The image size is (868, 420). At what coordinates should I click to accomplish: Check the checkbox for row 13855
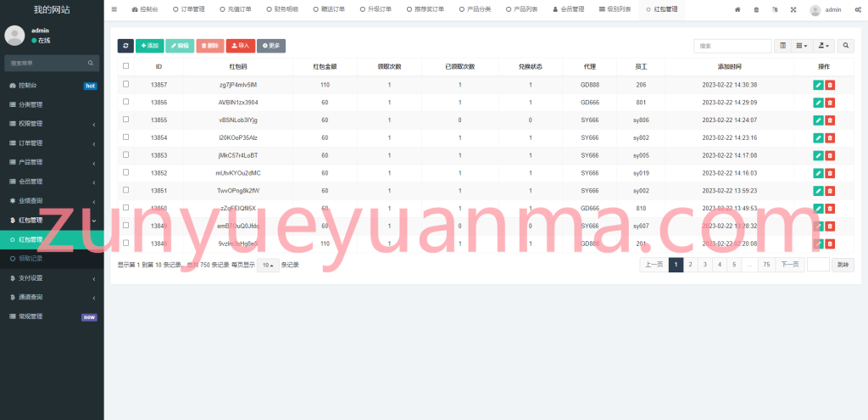125,119
